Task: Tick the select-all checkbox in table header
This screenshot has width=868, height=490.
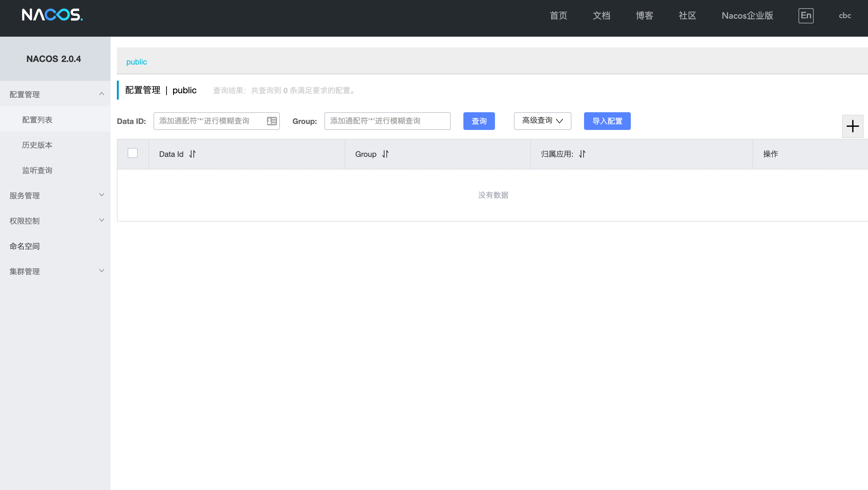Action: (133, 153)
